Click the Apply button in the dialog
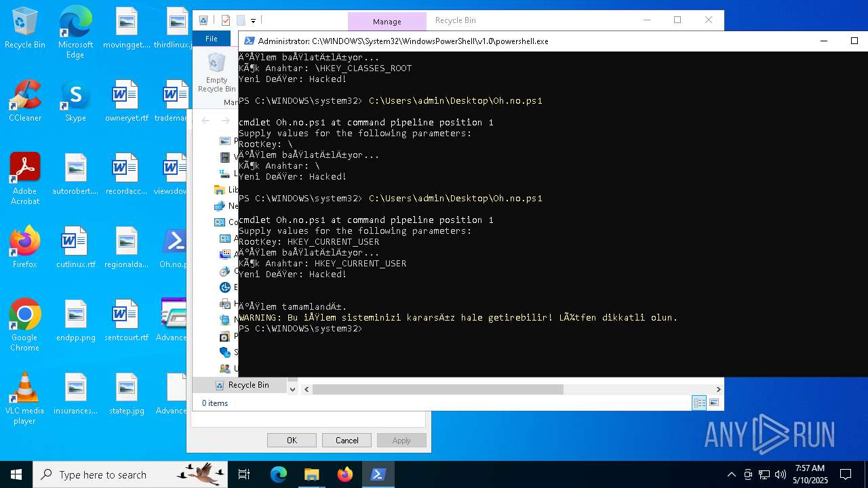This screenshot has width=868, height=488. tap(401, 441)
